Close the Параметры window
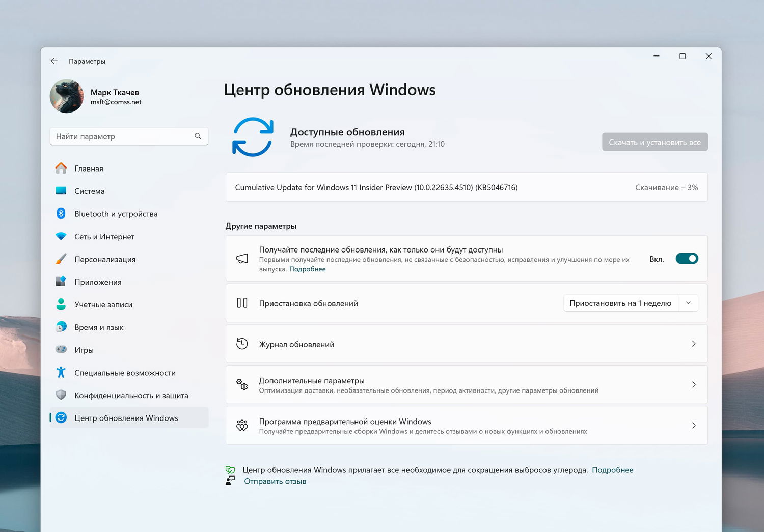764x532 pixels. (x=708, y=56)
